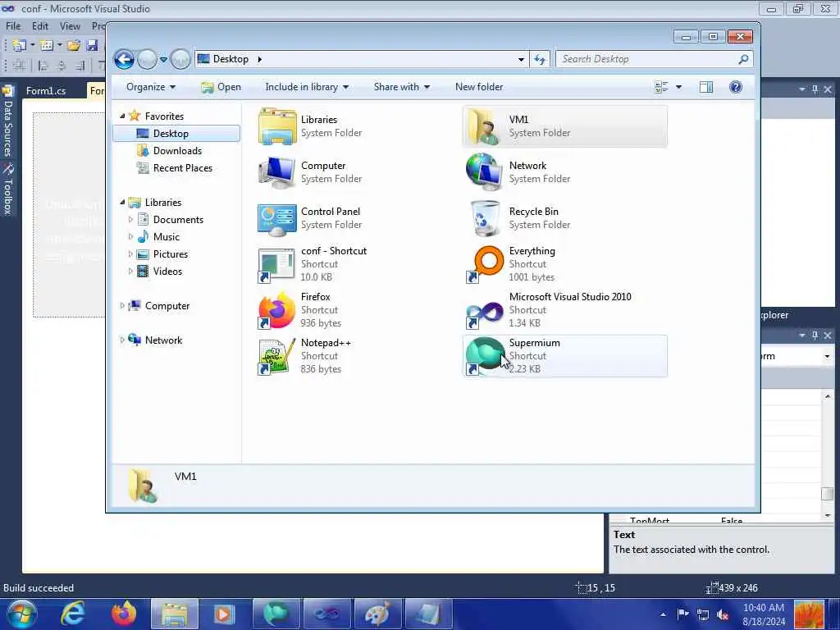
Task: Click the taskbar clock showing 10:40 AM
Action: (764, 614)
